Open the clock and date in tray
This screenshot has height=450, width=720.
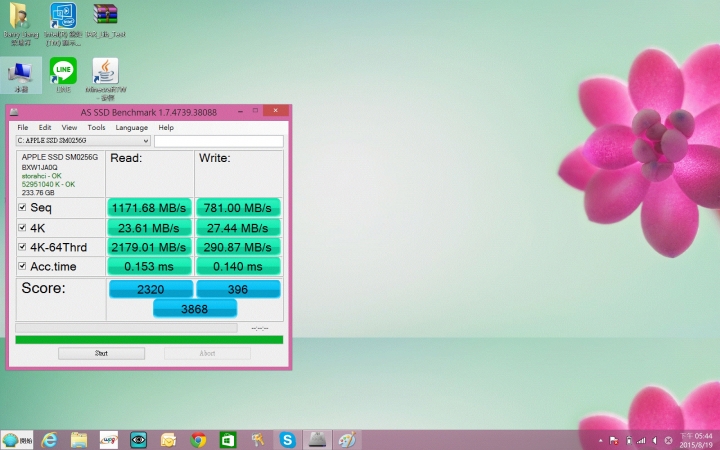pyautogui.click(x=696, y=440)
